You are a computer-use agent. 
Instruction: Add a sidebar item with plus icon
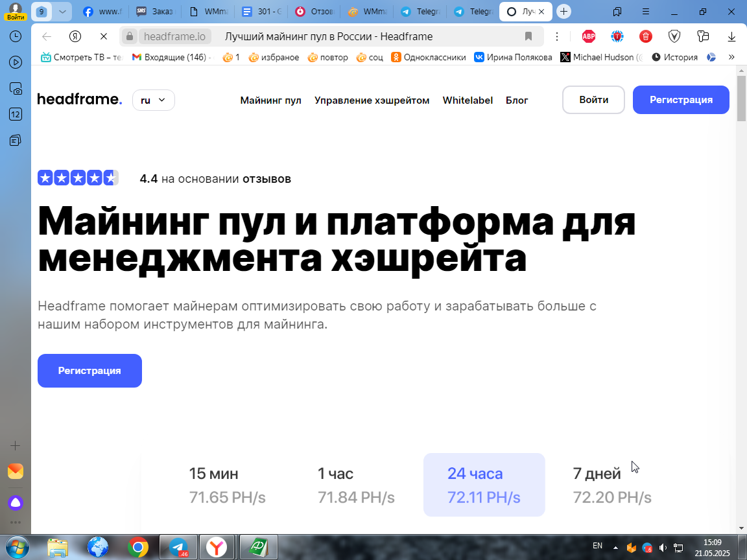tap(16, 446)
